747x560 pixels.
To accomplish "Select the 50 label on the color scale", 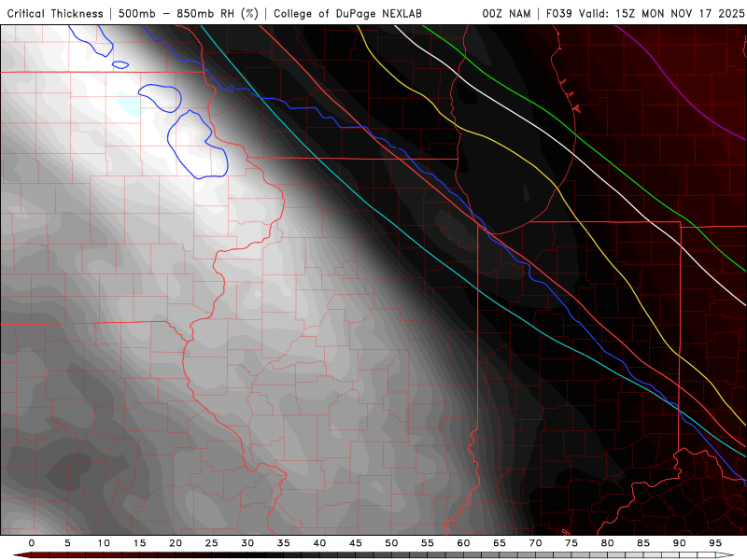I will [391, 543].
